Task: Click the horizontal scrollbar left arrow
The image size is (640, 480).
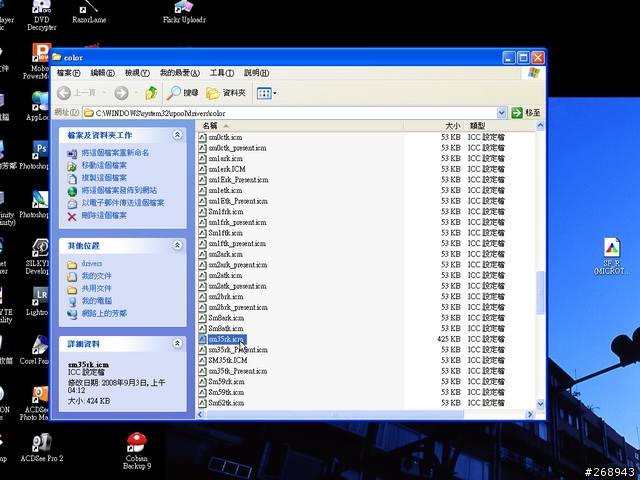Action: [x=201, y=414]
